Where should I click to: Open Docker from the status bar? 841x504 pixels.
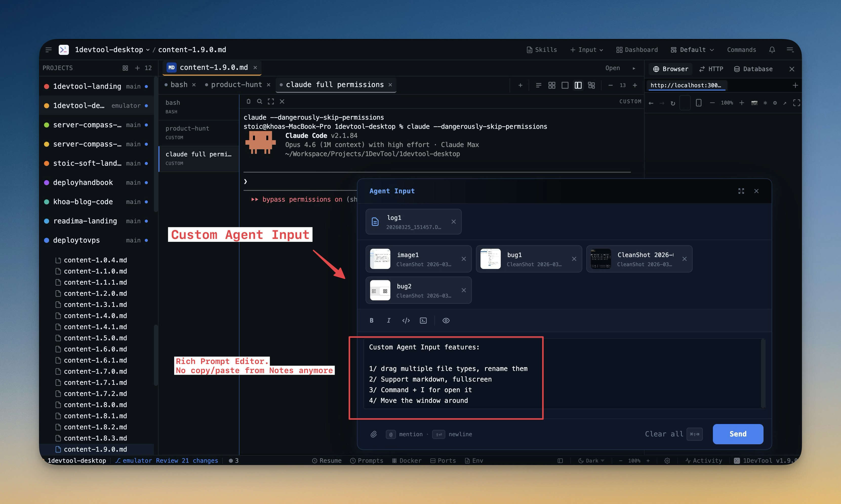[x=407, y=460]
